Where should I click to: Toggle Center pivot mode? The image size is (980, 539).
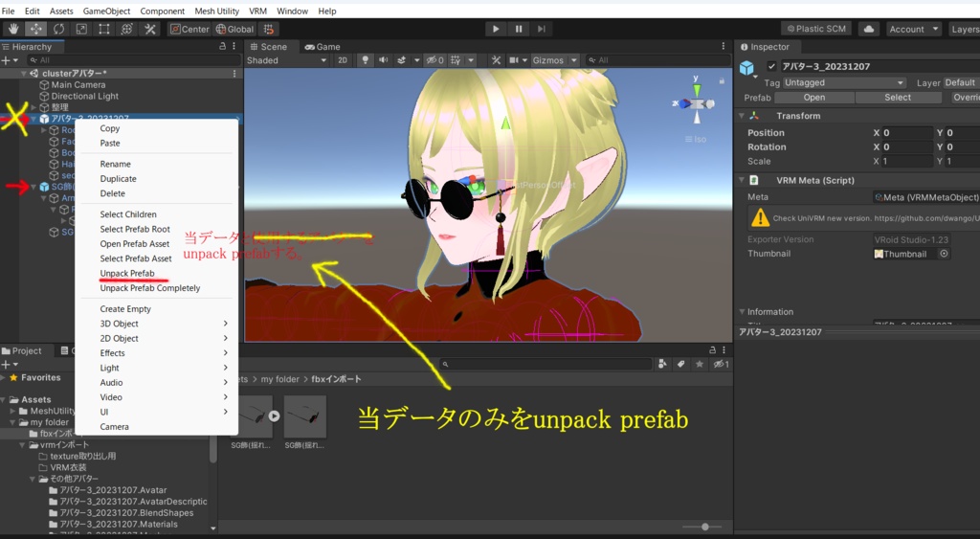pos(190,29)
